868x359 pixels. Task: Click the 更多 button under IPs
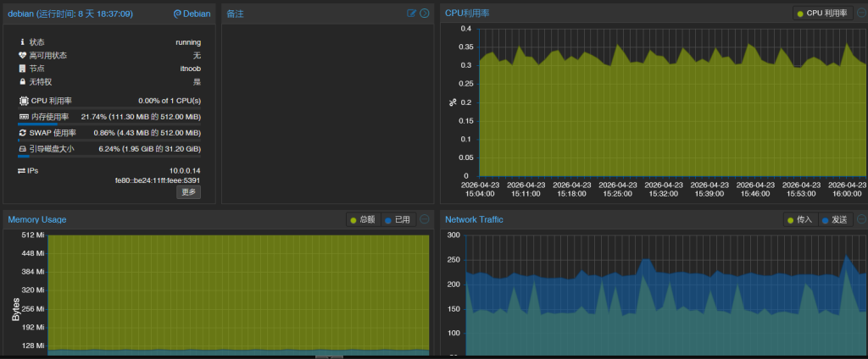(x=189, y=192)
